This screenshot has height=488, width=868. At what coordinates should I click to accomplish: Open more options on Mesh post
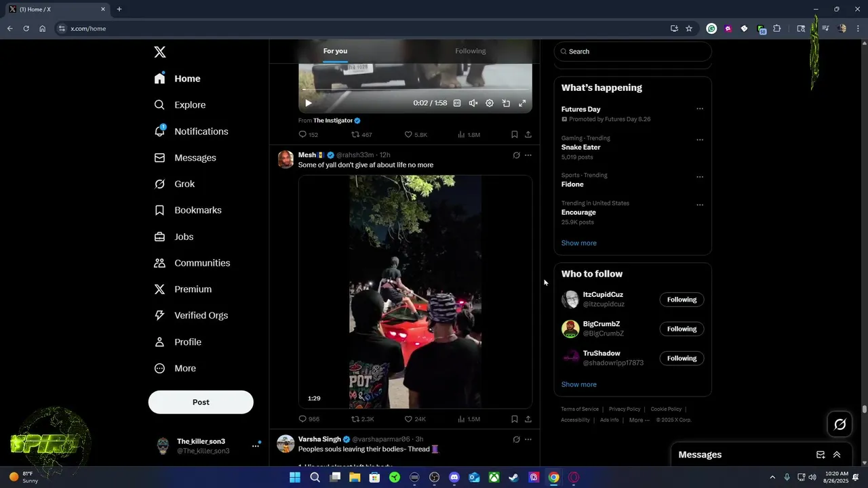(528, 155)
